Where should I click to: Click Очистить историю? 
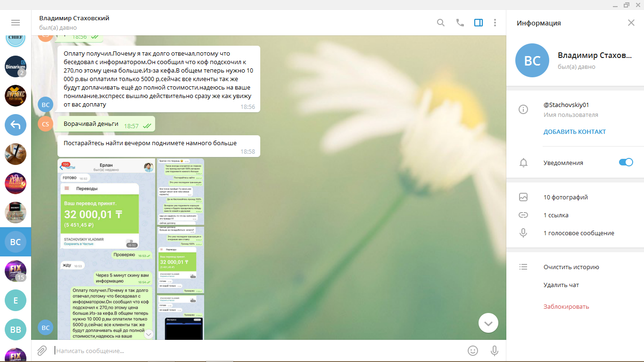click(571, 267)
